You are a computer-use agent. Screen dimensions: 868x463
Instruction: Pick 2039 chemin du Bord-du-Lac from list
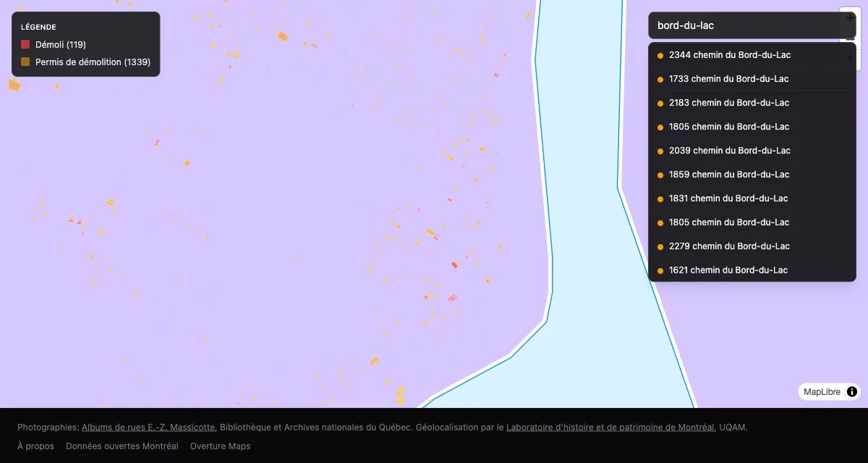(752, 150)
